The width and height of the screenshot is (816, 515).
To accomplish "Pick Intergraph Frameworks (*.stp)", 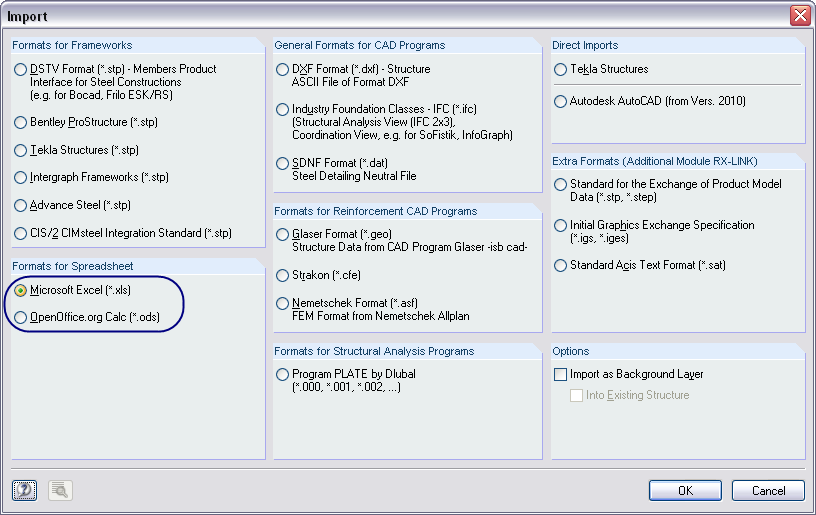I will 21,177.
